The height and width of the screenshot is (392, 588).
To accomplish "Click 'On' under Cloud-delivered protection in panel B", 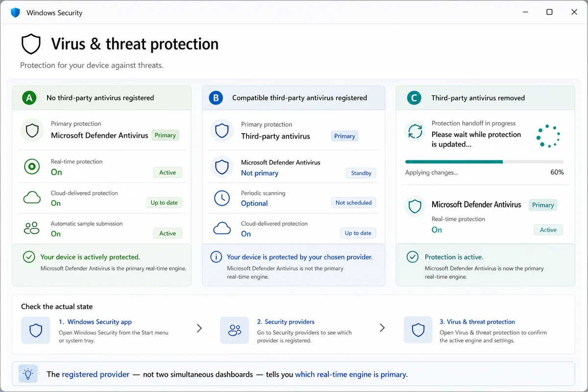I will pyautogui.click(x=246, y=234).
